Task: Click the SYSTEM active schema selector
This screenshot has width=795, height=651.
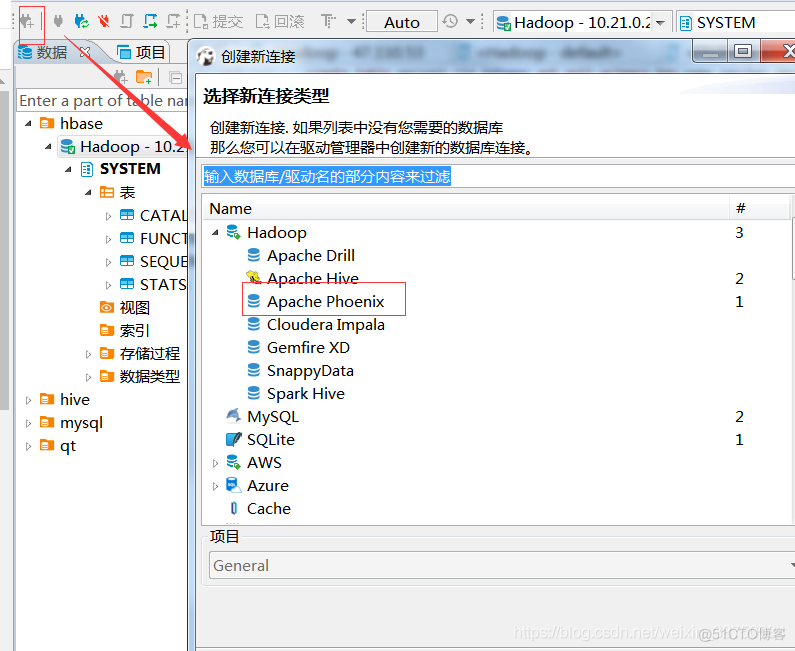Action: pos(735,22)
